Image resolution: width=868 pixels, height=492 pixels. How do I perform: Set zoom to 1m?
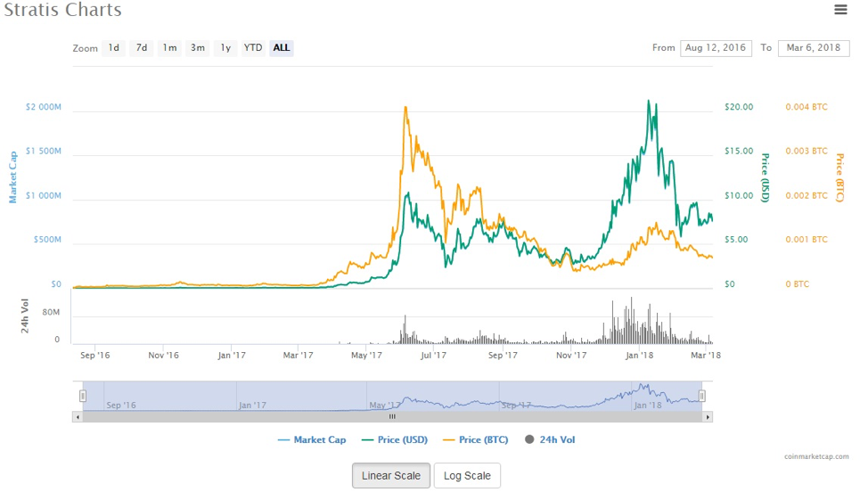[169, 48]
